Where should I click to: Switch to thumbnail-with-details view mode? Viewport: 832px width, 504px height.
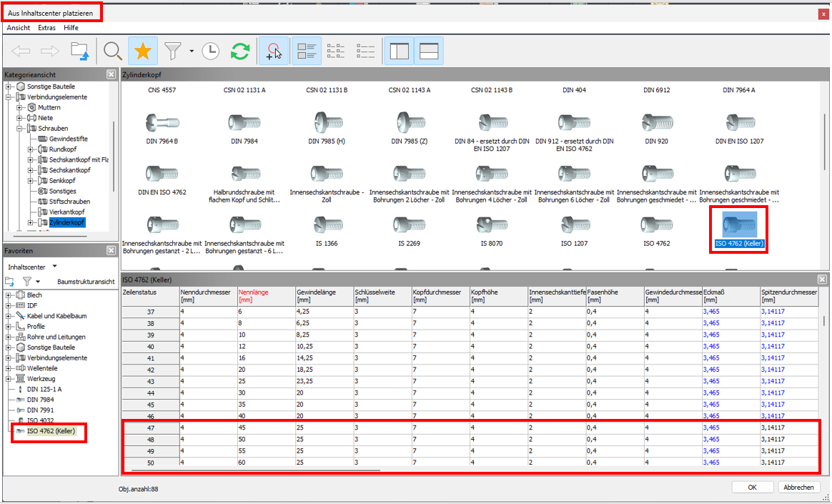coord(307,51)
